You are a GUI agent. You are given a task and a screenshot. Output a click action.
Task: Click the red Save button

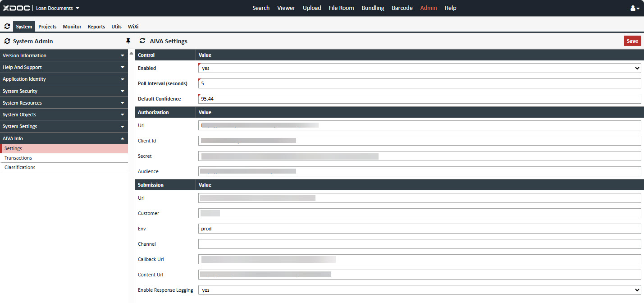click(x=632, y=41)
